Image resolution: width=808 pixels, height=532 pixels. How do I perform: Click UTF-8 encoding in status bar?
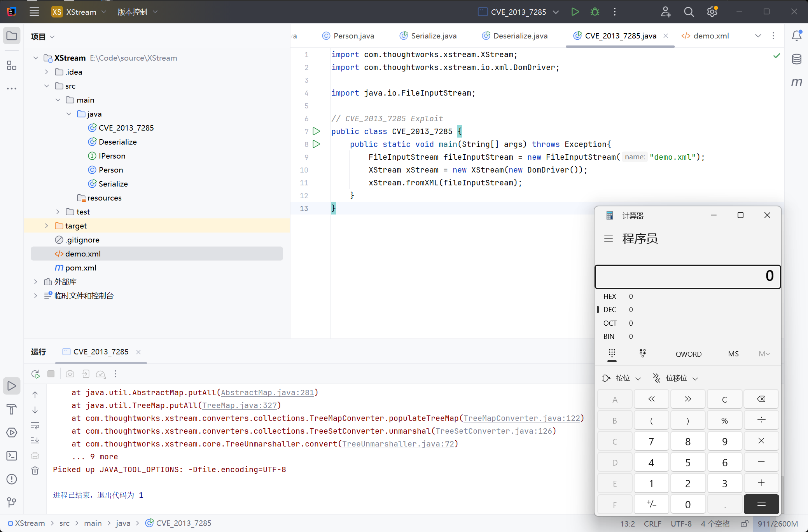click(681, 523)
